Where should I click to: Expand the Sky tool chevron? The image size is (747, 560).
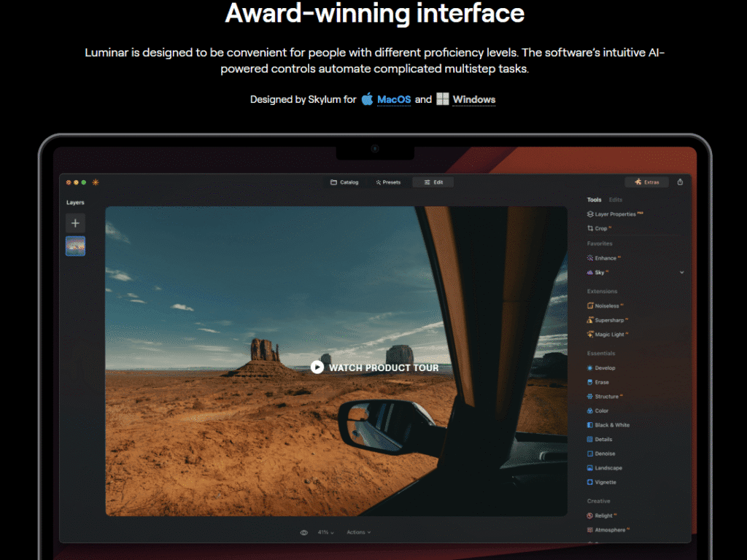click(682, 273)
